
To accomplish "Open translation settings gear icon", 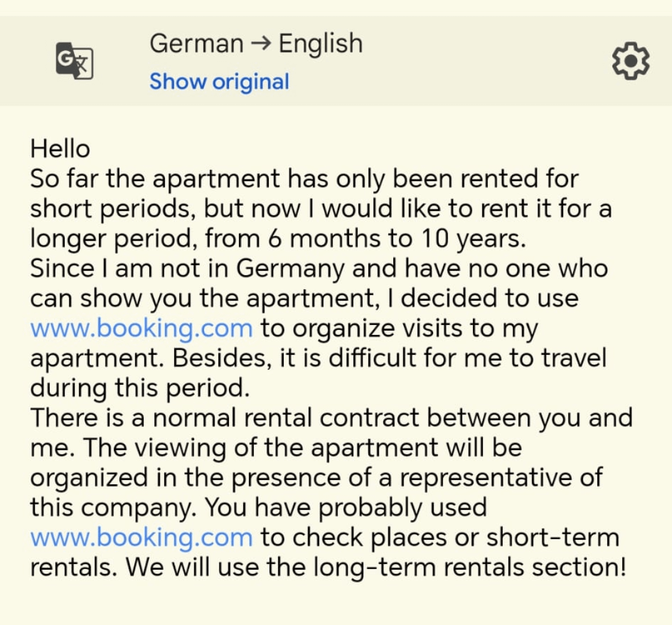I will click(630, 61).
